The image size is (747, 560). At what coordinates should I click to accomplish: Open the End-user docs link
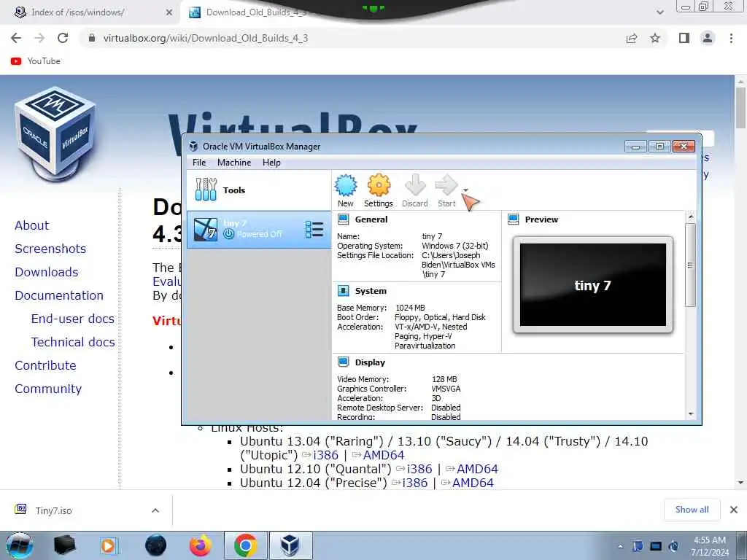(72, 319)
